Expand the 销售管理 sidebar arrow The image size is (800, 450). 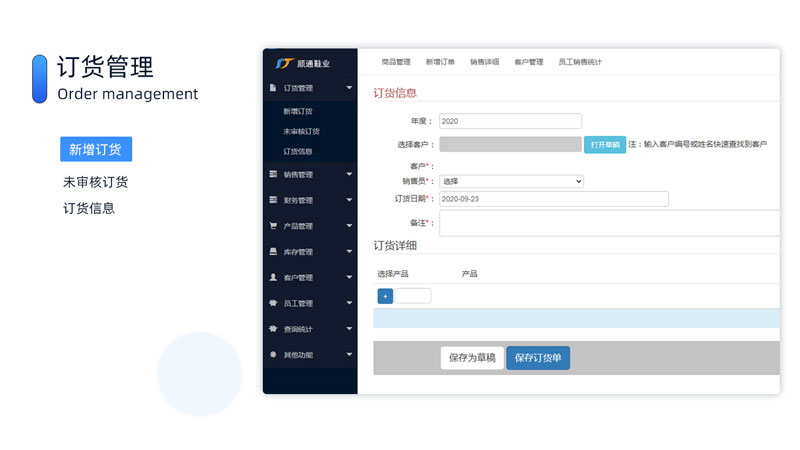349,174
